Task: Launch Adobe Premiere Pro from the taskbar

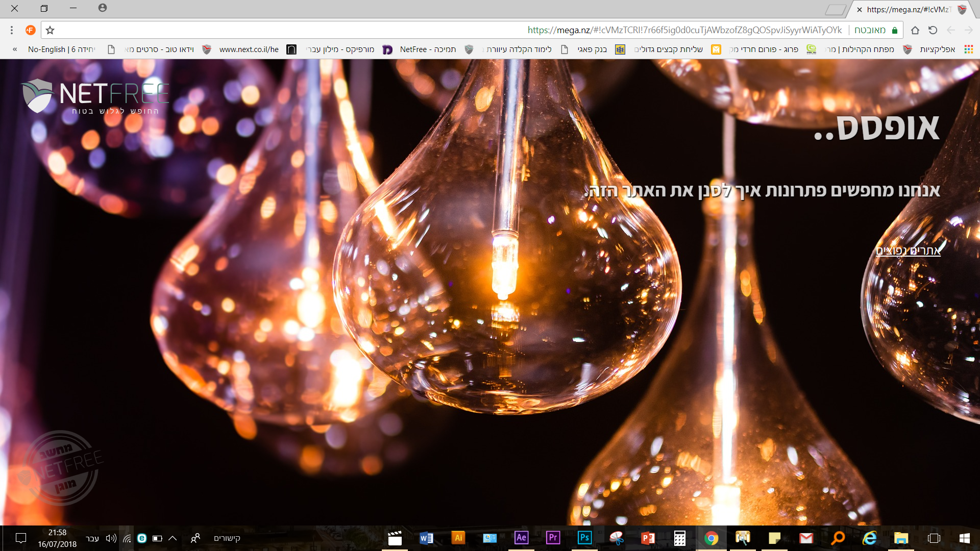Action: coord(553,538)
